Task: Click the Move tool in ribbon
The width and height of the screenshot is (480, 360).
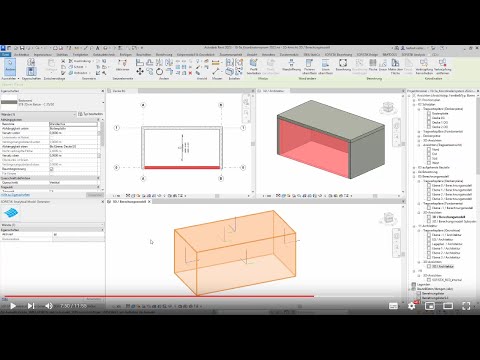Action: pyautogui.click(x=140, y=71)
